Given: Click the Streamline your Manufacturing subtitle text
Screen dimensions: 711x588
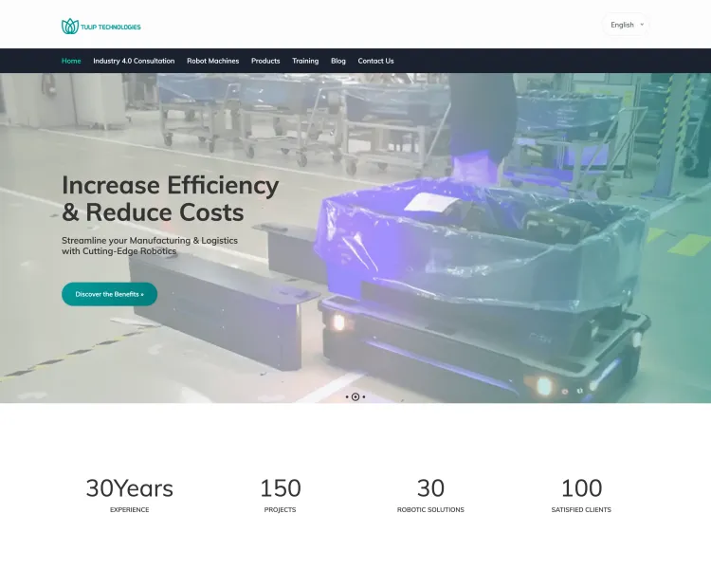Looking at the screenshot, I should point(150,246).
